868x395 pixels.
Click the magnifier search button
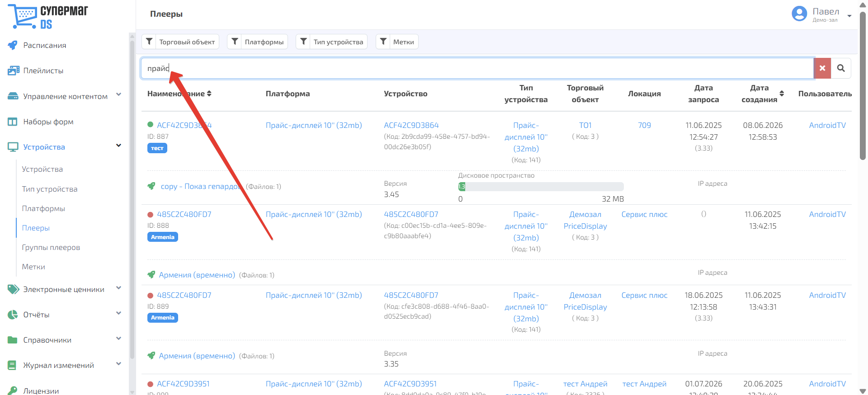pos(841,68)
